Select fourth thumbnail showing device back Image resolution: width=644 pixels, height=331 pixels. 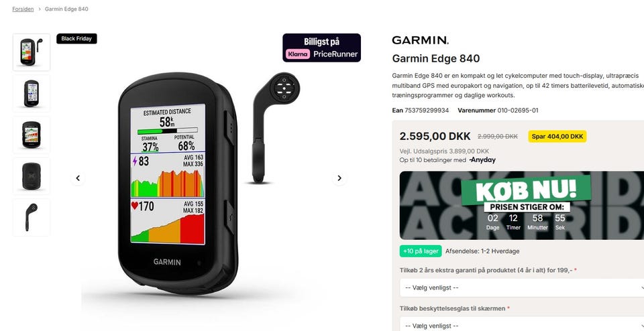click(32, 176)
